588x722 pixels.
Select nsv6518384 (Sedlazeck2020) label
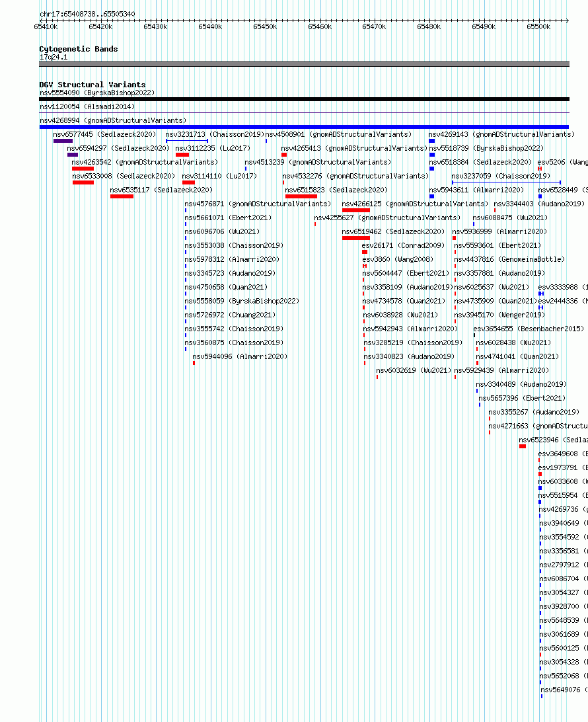tap(480, 162)
